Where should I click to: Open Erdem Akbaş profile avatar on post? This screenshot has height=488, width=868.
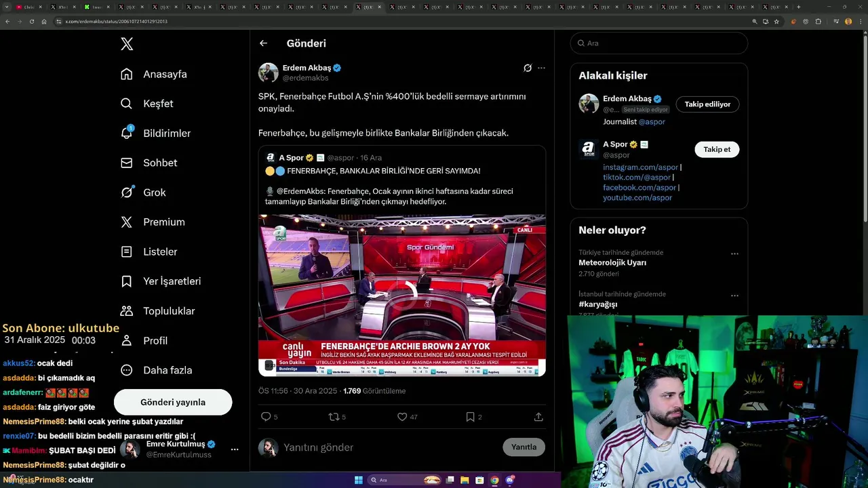[x=269, y=73]
